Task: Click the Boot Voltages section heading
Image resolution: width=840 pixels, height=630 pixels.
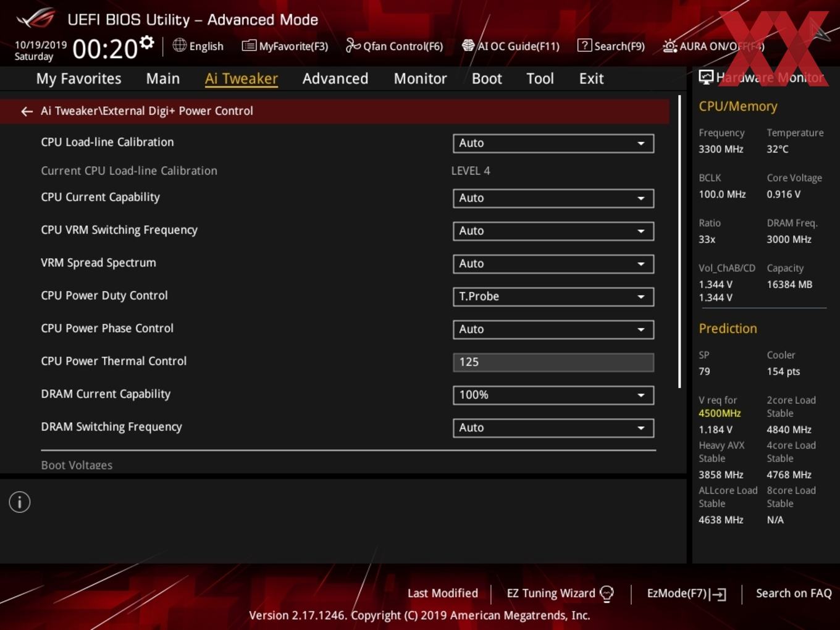Action: pyautogui.click(x=77, y=465)
